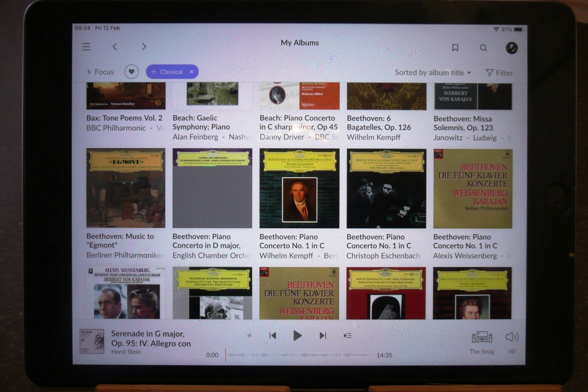Tap the track duration 14:35

(384, 355)
